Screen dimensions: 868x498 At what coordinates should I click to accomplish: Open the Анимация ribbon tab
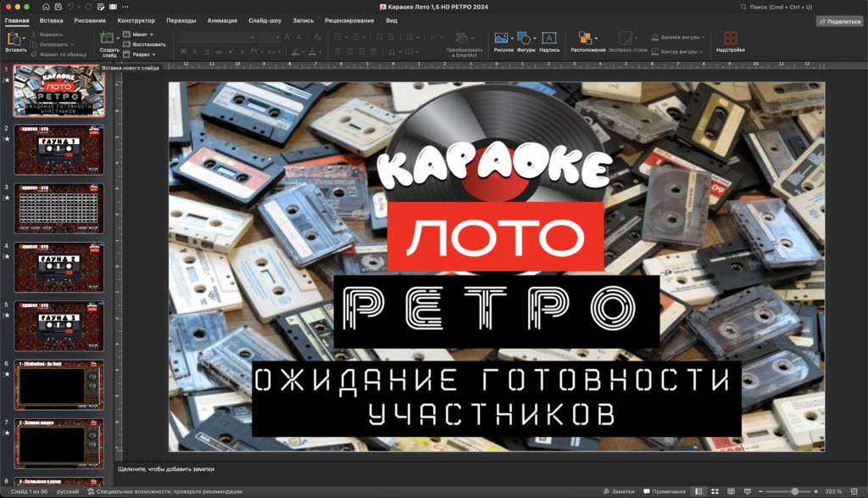point(222,20)
